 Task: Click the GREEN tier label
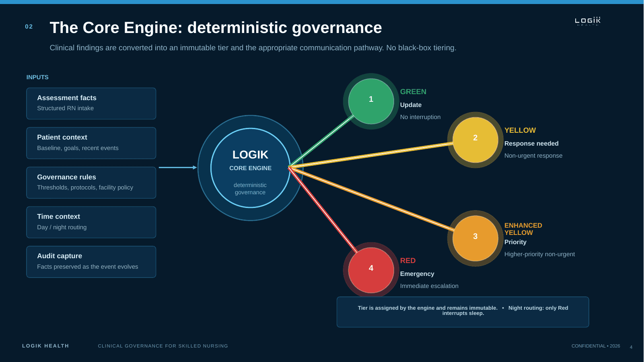pyautogui.click(x=413, y=92)
